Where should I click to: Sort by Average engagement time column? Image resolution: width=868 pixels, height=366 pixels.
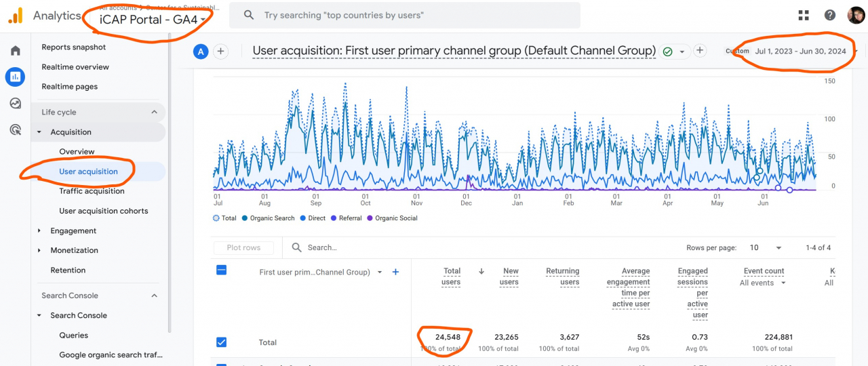[629, 287]
